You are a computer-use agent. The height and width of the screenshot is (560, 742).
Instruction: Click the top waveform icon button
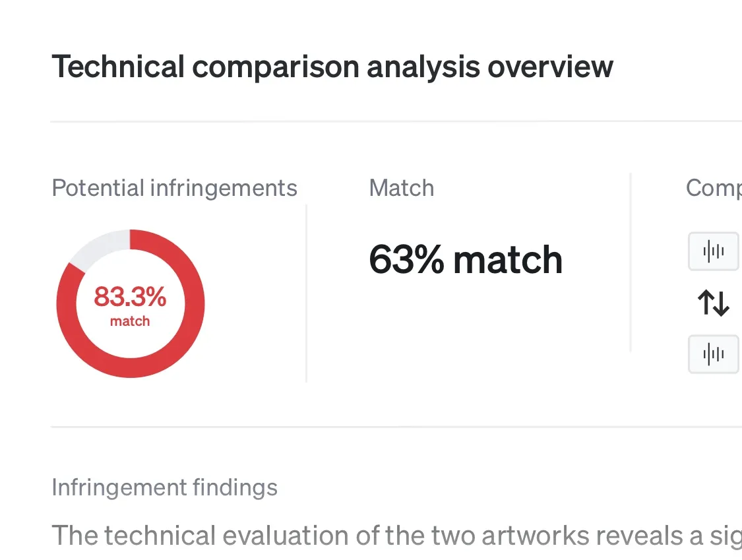pos(714,251)
